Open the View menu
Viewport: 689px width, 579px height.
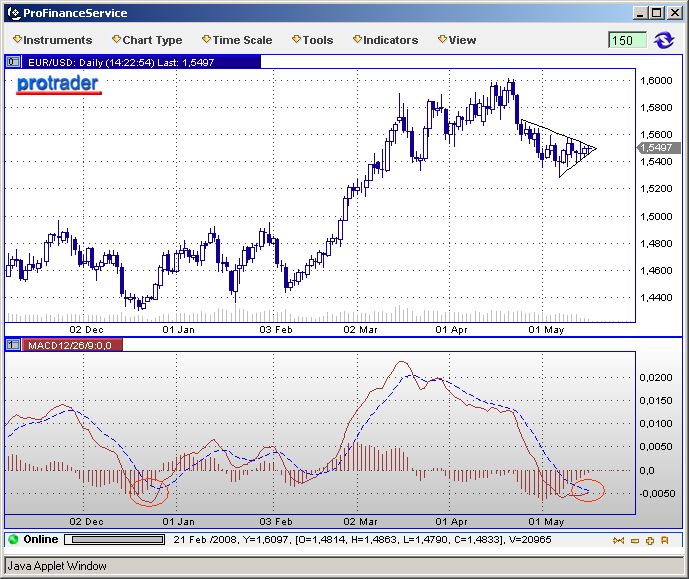click(x=457, y=40)
